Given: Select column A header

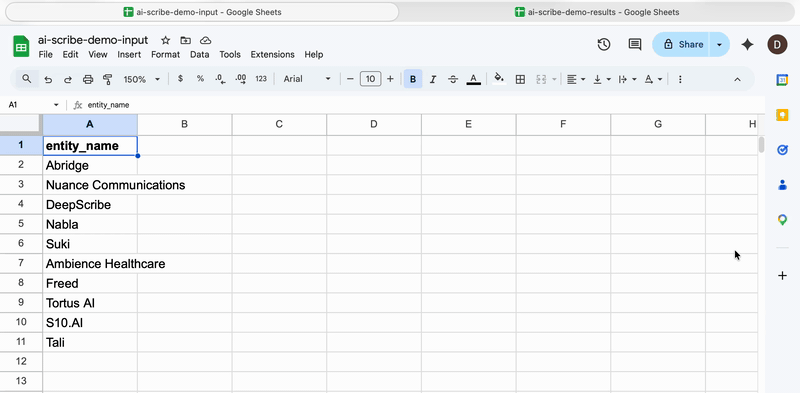Looking at the screenshot, I should (90, 124).
